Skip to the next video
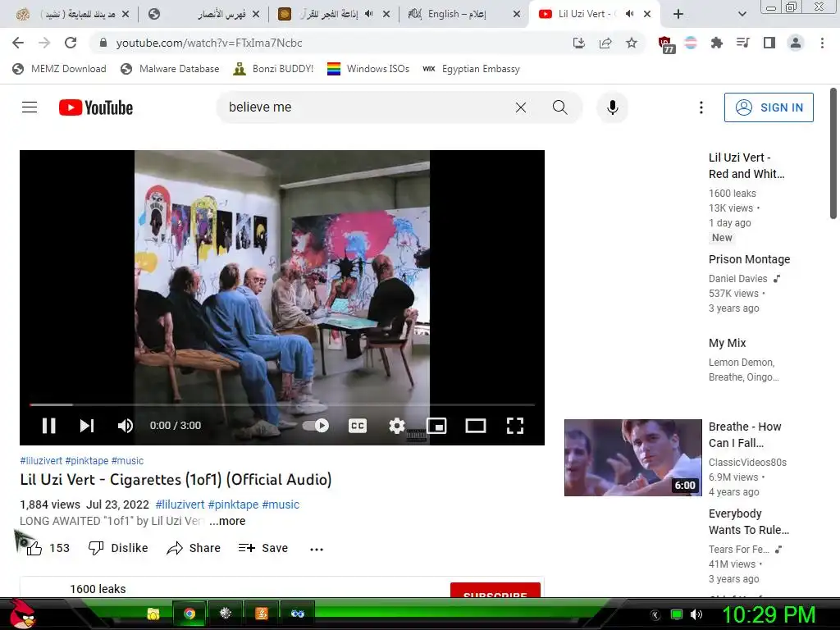The image size is (840, 630). click(87, 426)
